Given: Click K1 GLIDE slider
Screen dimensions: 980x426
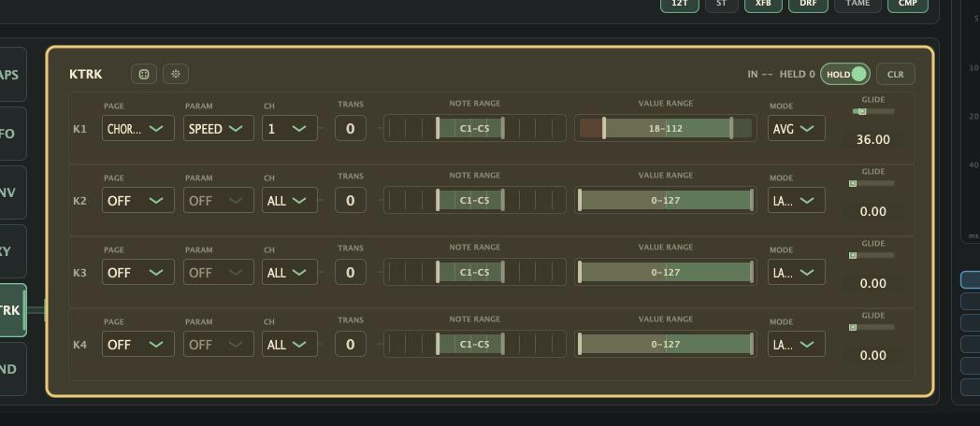Looking at the screenshot, I should [873, 112].
